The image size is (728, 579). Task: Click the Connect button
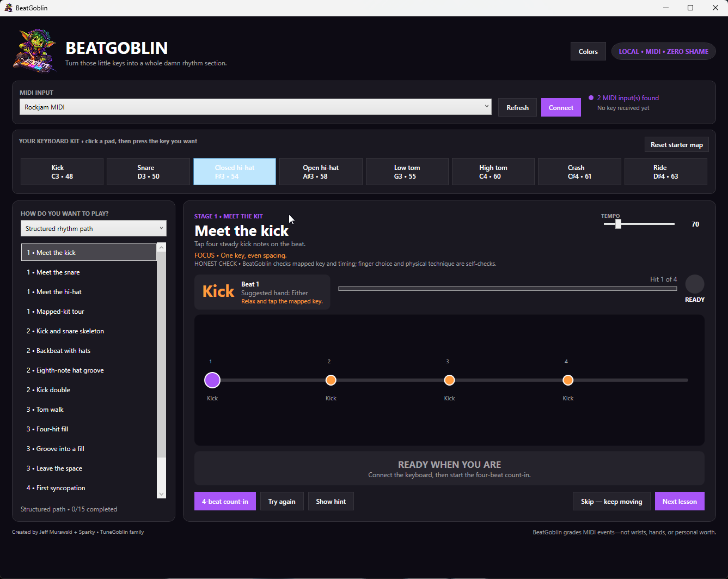pos(561,107)
